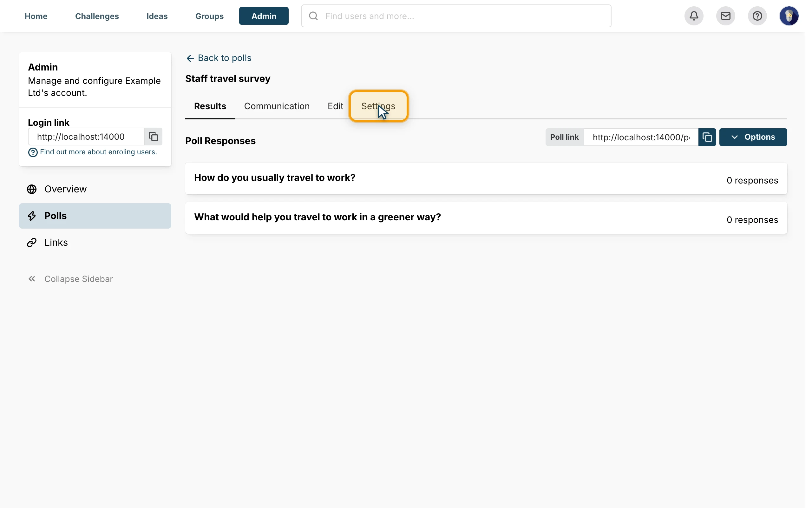Screen dimensions: 812x508
Task: Expand the Options dropdown button
Action: click(x=753, y=137)
